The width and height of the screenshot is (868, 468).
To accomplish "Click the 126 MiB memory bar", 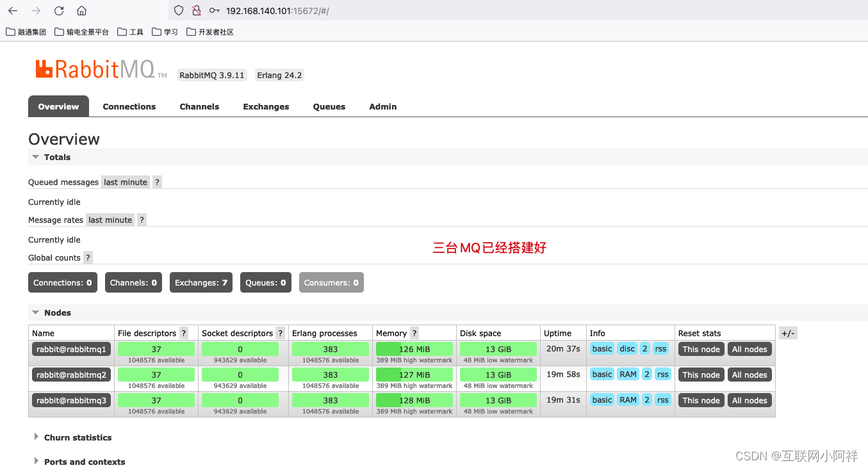I will pos(414,349).
